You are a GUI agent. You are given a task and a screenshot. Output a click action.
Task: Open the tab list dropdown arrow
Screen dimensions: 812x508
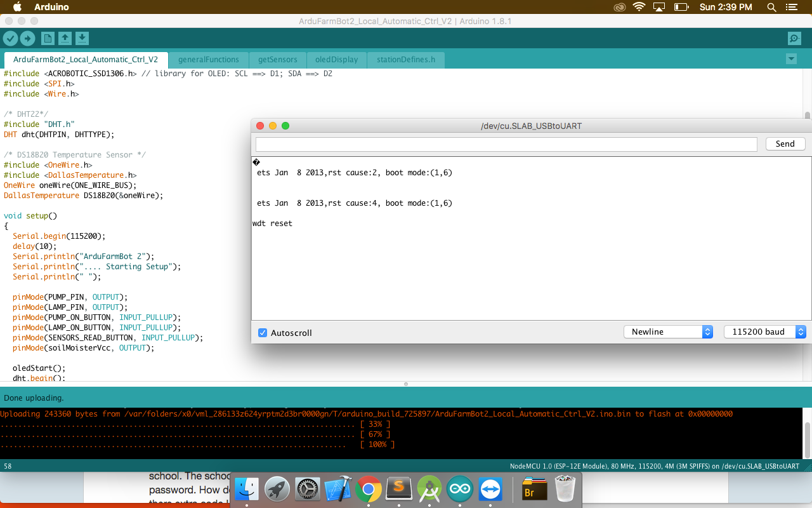(x=790, y=59)
